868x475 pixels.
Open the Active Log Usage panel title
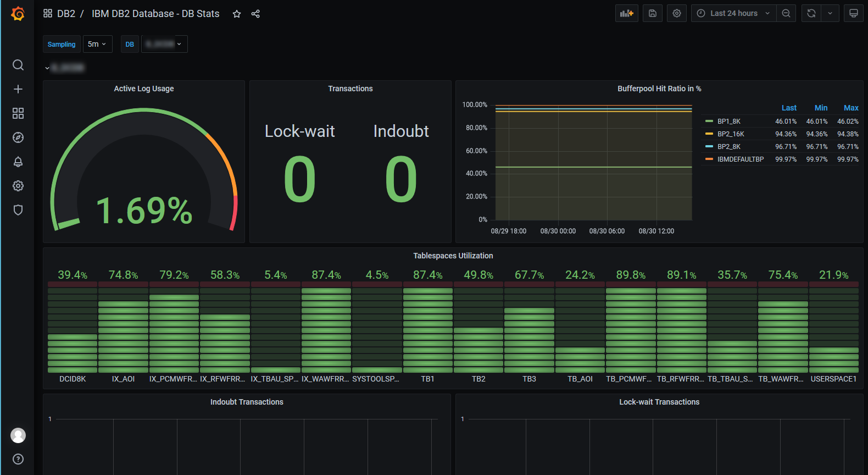144,89
